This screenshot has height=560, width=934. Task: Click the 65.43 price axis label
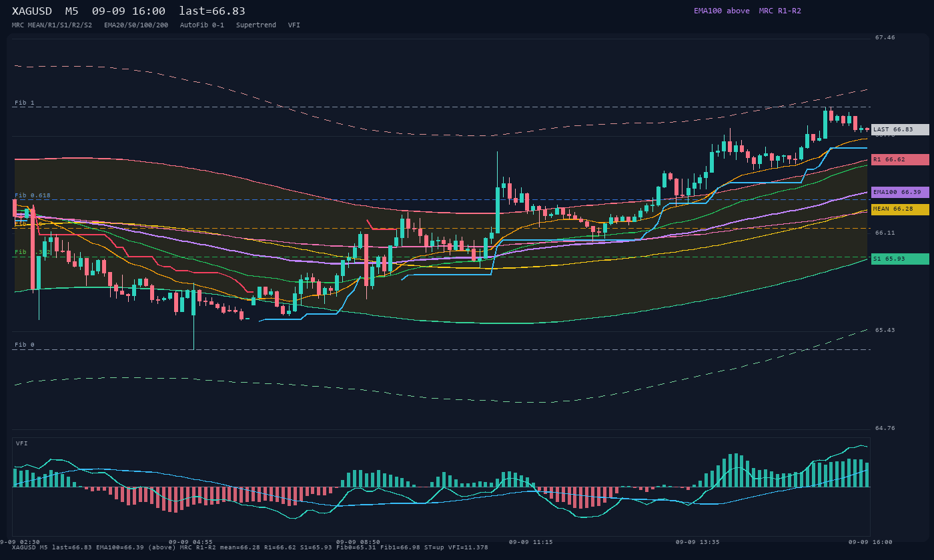885,331
